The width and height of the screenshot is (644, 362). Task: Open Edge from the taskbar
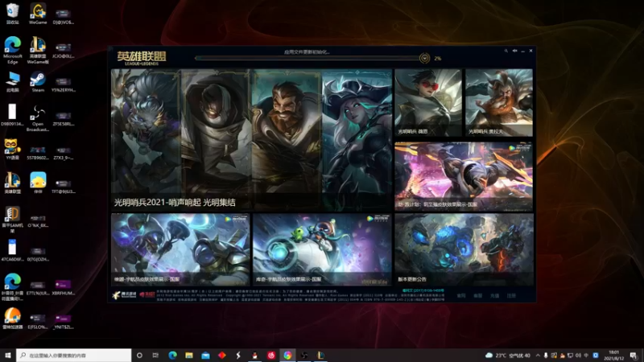172,355
